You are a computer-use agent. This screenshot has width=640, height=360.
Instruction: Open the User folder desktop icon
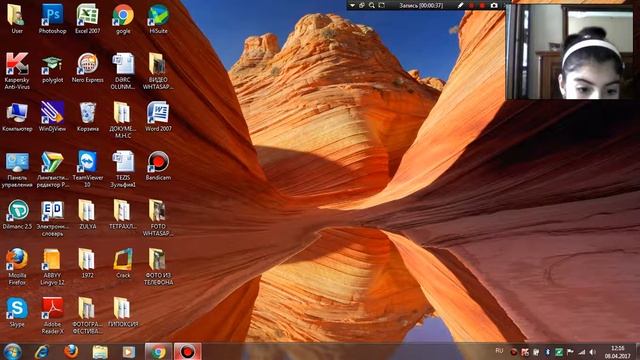(x=17, y=19)
